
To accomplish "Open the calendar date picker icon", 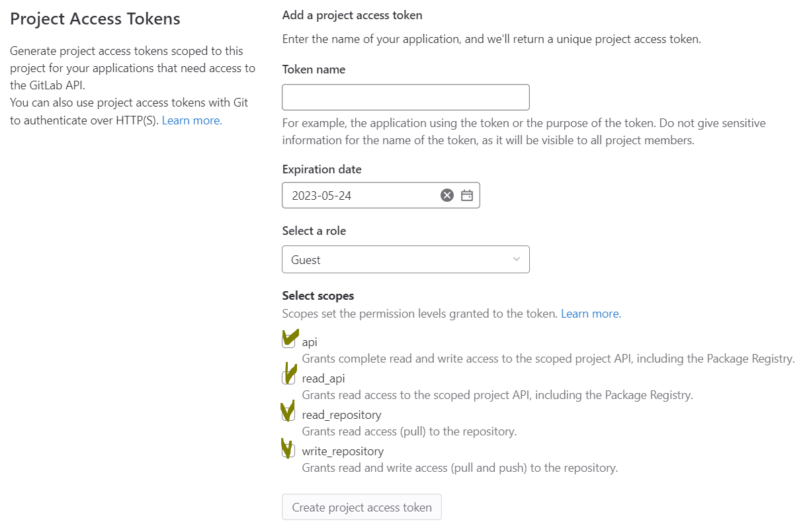I will [x=467, y=195].
